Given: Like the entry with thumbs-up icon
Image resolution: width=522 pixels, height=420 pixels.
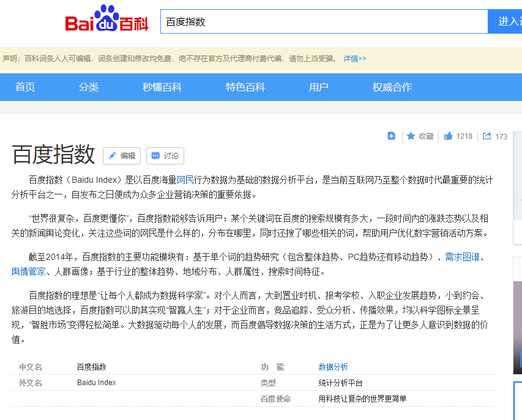Looking at the screenshot, I should coord(448,136).
